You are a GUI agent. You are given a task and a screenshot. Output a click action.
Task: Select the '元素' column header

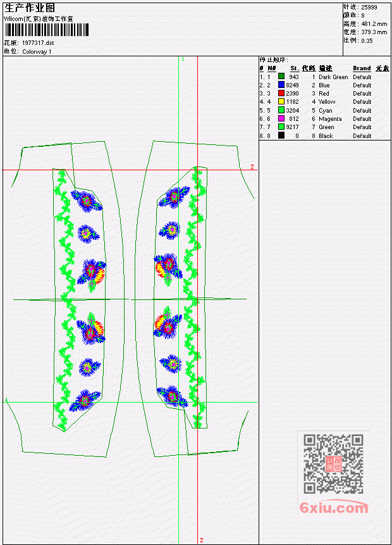click(383, 68)
